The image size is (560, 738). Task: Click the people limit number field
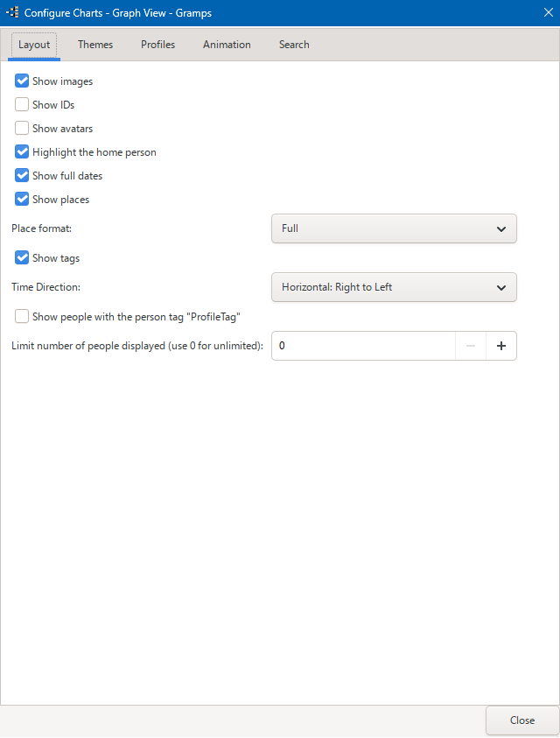pyautogui.click(x=363, y=346)
